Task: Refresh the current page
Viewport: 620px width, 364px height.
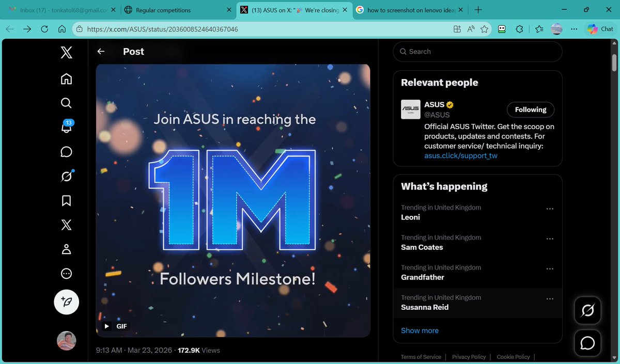Action: click(x=44, y=29)
